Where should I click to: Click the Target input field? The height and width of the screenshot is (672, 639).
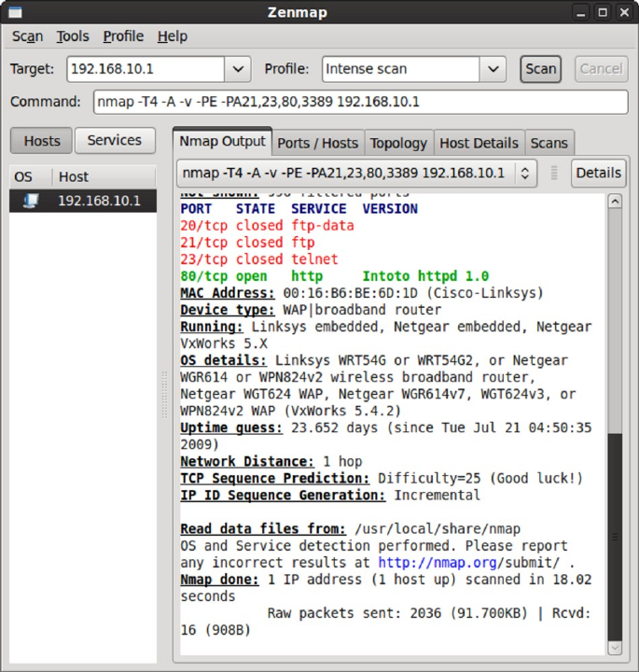(x=146, y=69)
